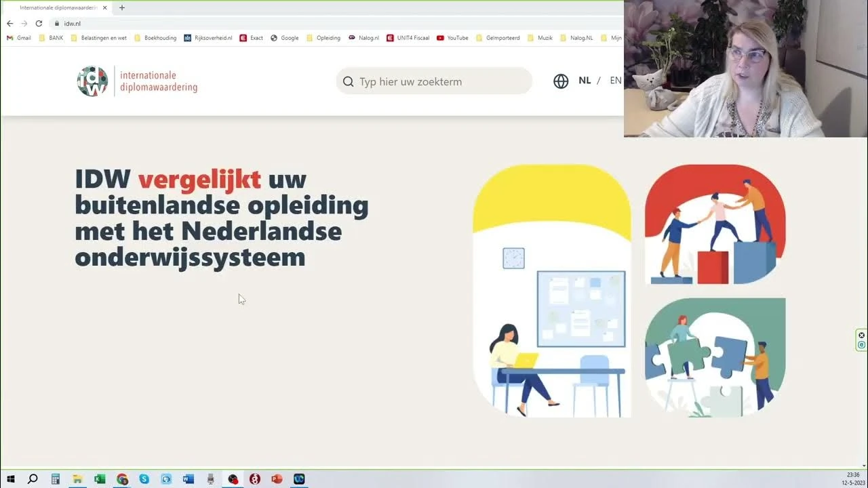
Task: Close the Internationale diplomawaardering tab
Action: 105,7
